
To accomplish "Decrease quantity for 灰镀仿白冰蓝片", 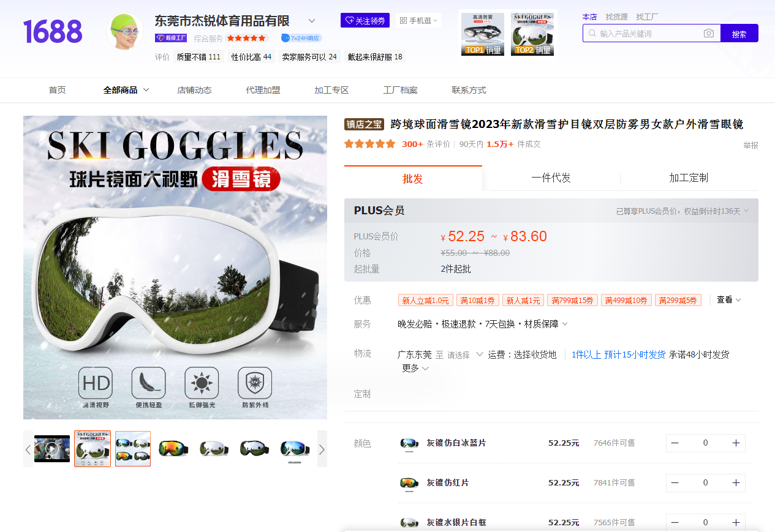I will coord(675,443).
